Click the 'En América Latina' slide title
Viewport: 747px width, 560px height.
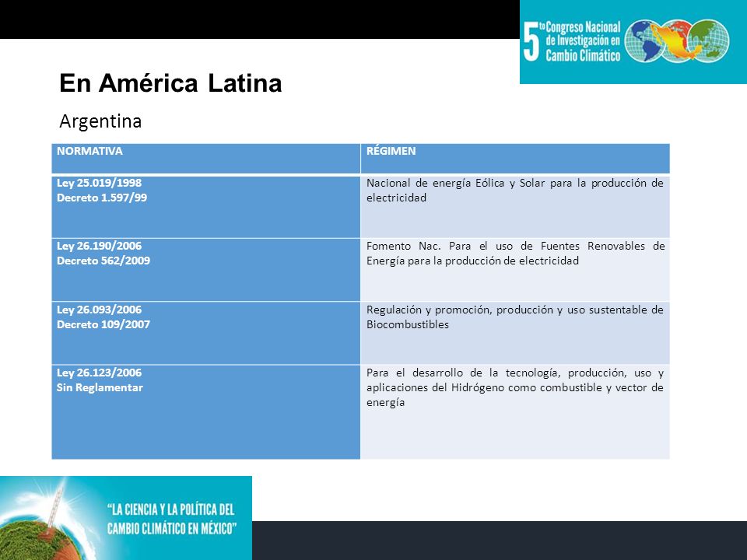click(170, 83)
